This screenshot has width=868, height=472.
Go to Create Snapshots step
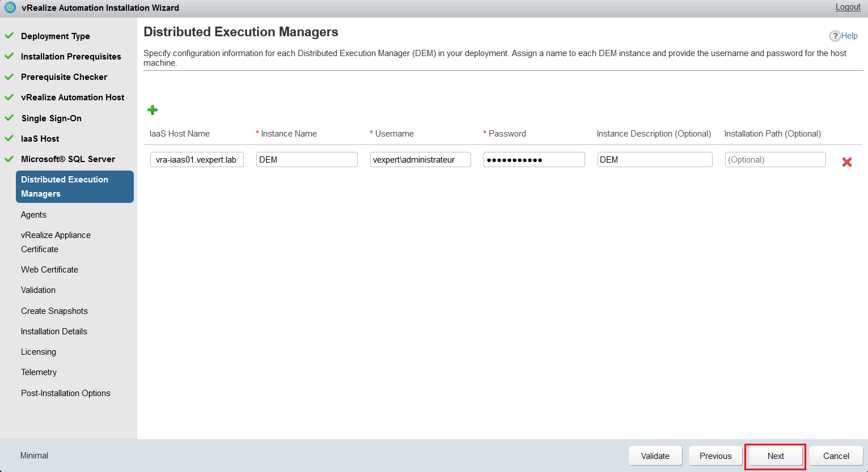coord(54,311)
